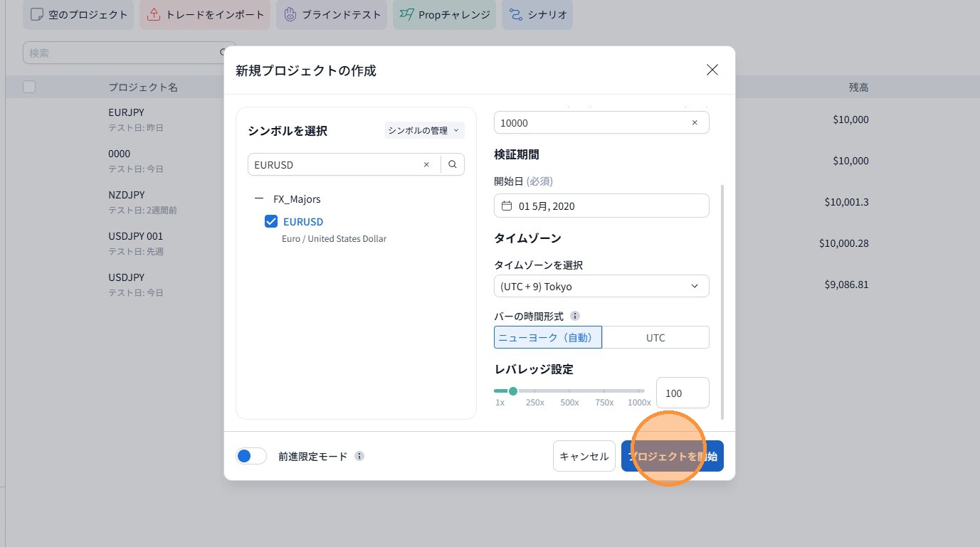Click the プロジェクト名 column header
This screenshot has width=980, height=547.
tap(143, 87)
